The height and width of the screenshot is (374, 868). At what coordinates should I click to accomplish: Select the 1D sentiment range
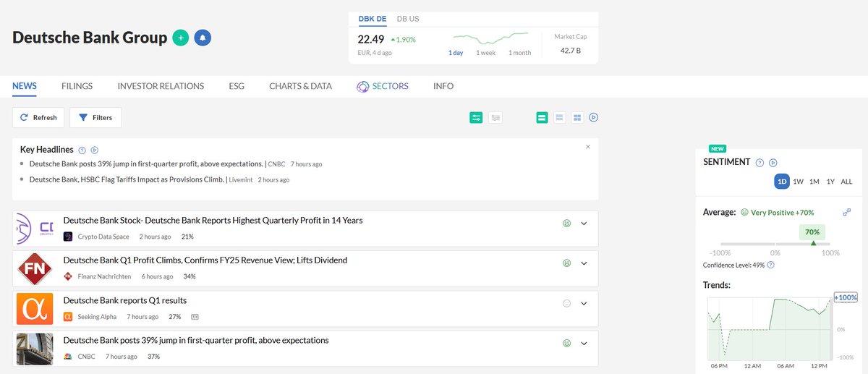tap(781, 182)
